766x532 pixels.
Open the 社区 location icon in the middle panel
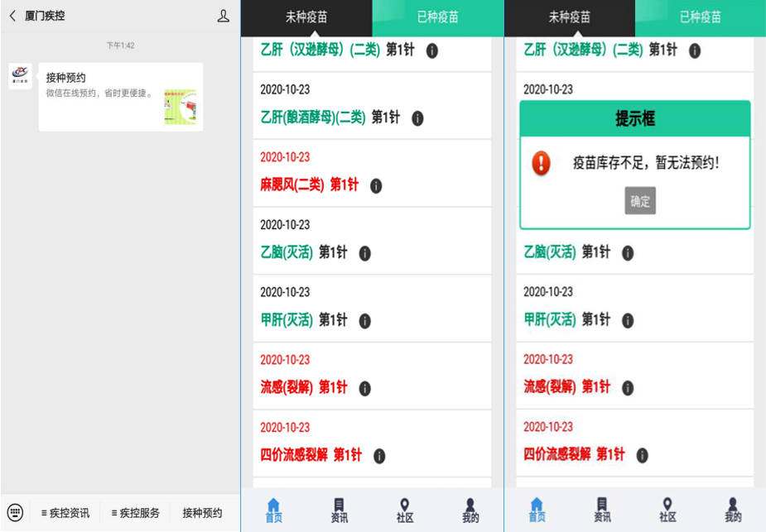[x=404, y=510]
